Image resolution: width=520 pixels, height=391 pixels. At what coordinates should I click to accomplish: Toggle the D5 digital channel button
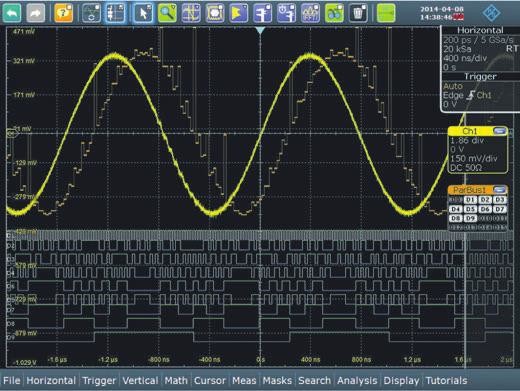[x=470, y=209]
